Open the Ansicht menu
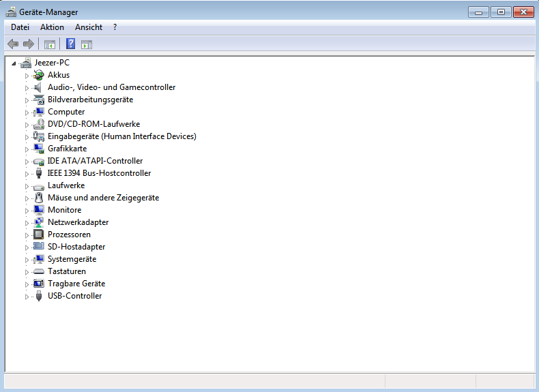The width and height of the screenshot is (539, 392). point(89,27)
